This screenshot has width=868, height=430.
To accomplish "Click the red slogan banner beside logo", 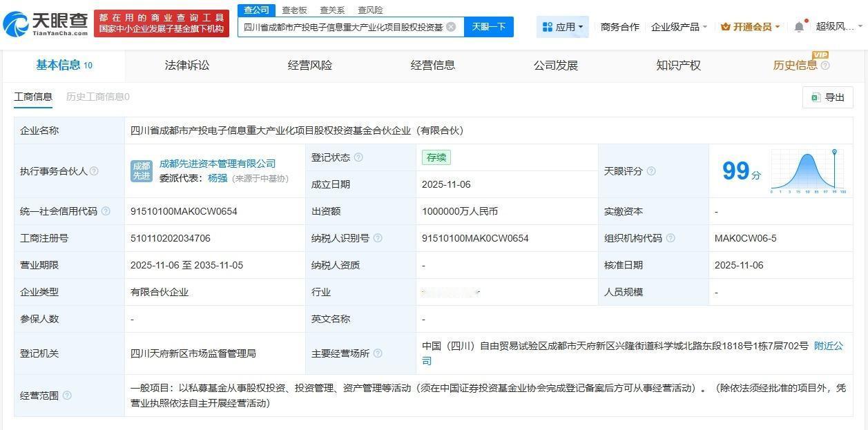I will [x=162, y=23].
